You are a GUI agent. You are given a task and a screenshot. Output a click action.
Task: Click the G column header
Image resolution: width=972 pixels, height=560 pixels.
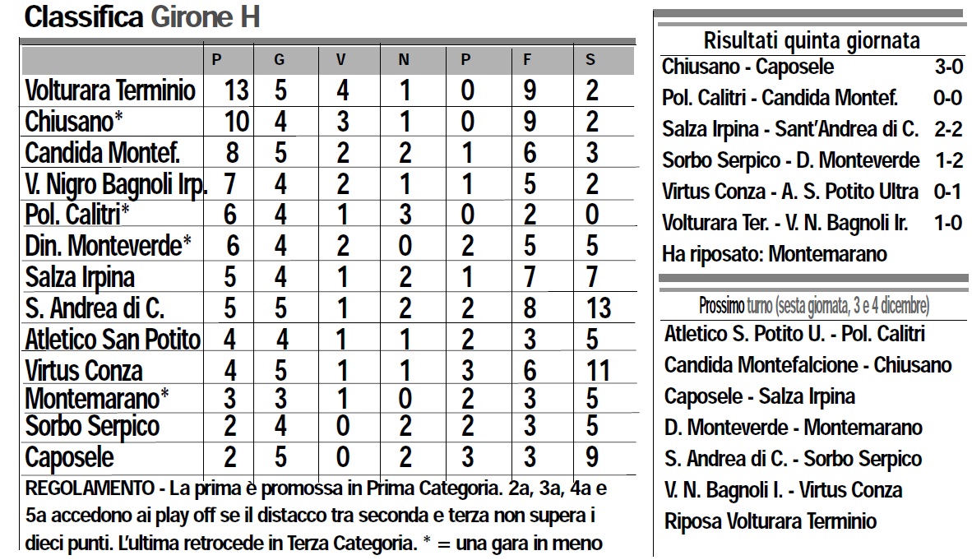(280, 59)
